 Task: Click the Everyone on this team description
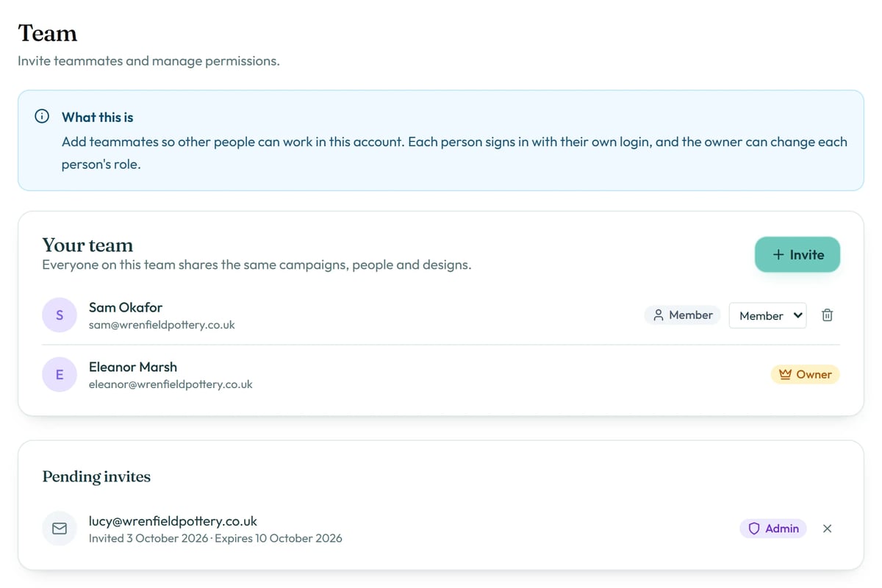(x=257, y=265)
